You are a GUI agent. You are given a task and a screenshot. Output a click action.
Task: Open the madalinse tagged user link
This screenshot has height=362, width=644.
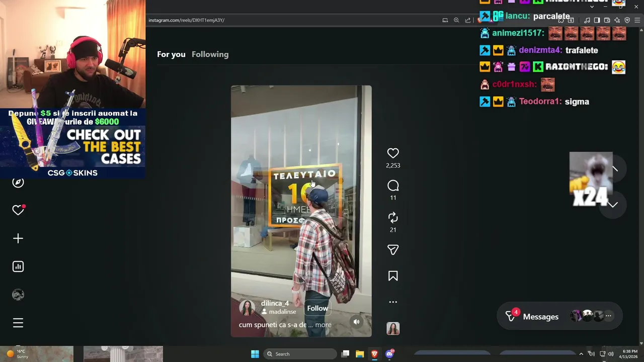(x=282, y=312)
